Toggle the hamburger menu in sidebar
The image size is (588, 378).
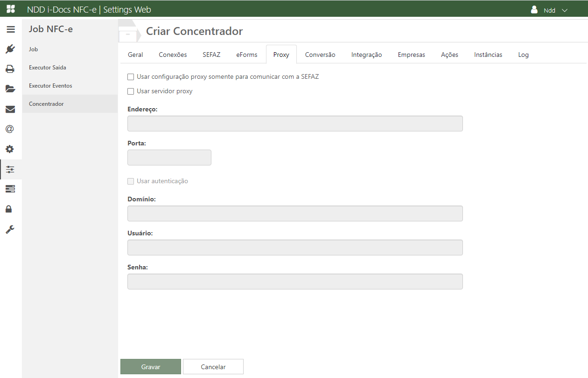click(x=11, y=29)
